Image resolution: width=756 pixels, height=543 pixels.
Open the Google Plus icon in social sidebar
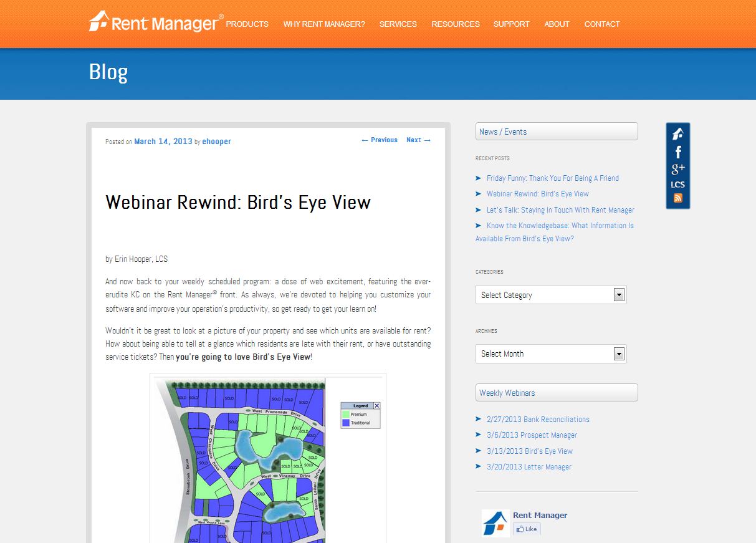point(678,168)
